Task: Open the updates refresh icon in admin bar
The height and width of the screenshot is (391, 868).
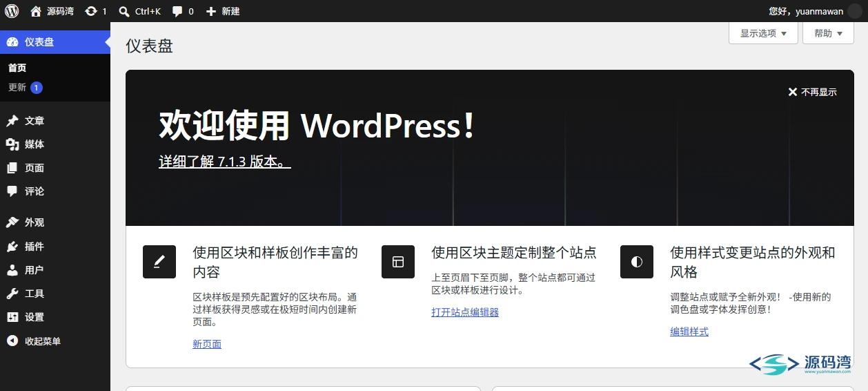Action: (x=91, y=11)
